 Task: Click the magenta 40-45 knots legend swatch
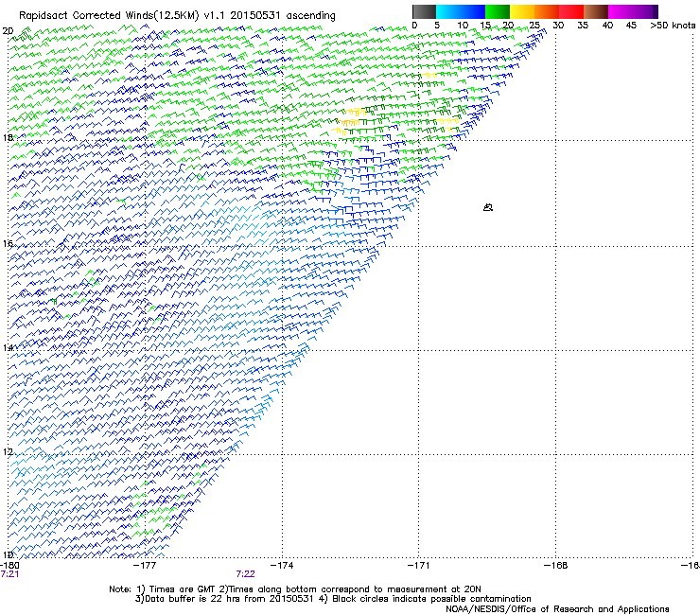(621, 11)
